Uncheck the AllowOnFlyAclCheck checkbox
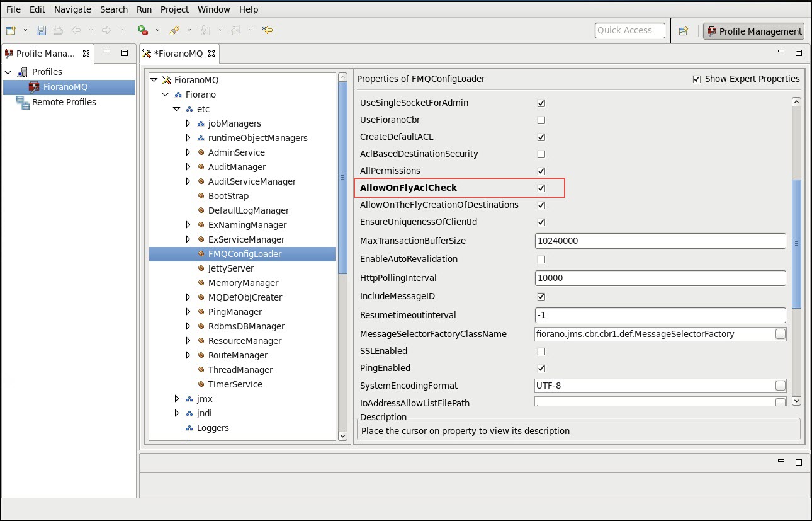812x521 pixels. [x=541, y=188]
